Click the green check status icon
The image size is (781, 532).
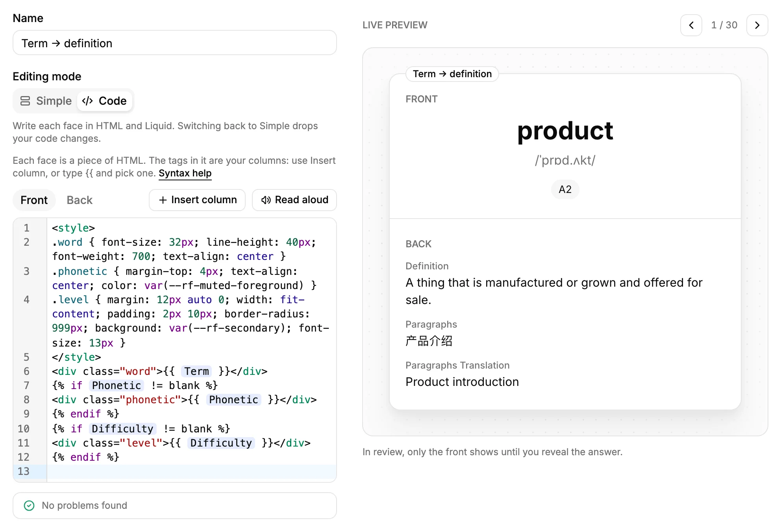(29, 506)
